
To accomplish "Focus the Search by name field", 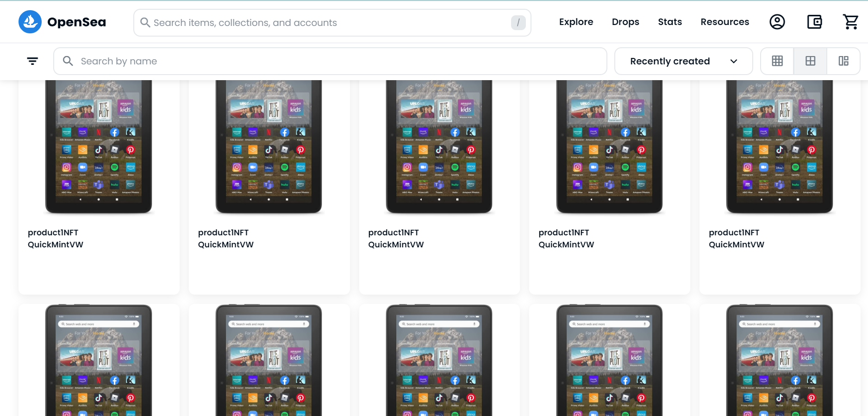I will 330,61.
